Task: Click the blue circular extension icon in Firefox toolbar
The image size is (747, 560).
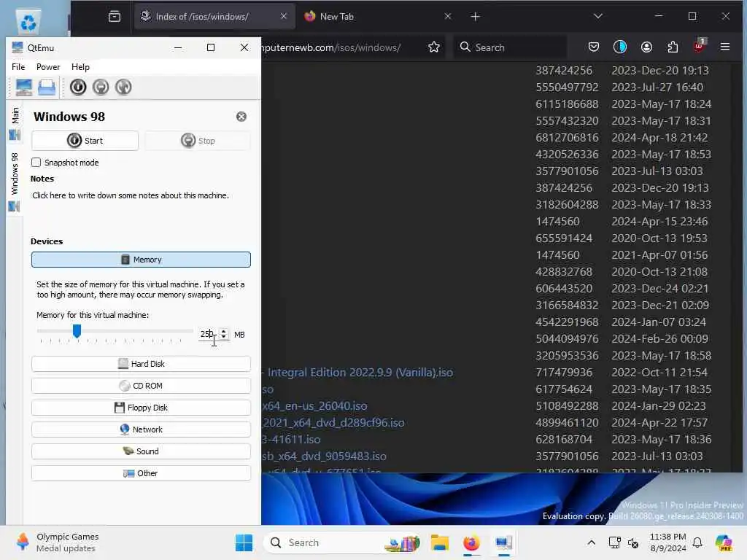Action: [x=620, y=47]
